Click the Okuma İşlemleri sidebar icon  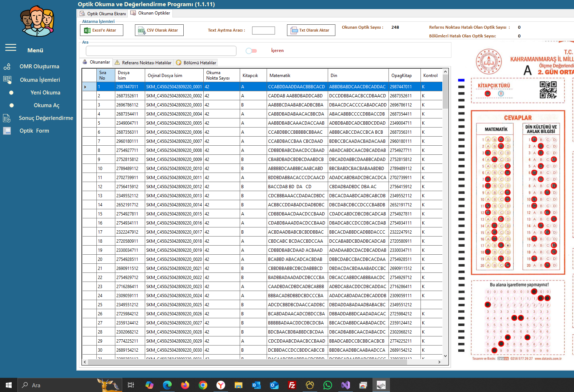point(7,80)
